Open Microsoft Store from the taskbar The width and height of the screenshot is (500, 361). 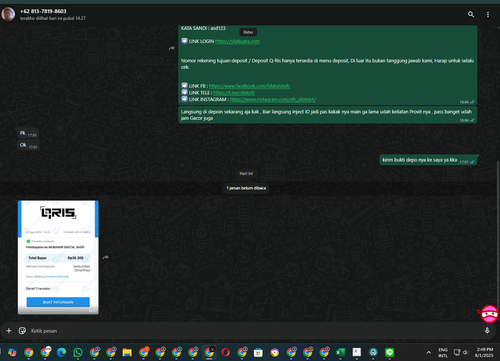[x=258, y=352]
